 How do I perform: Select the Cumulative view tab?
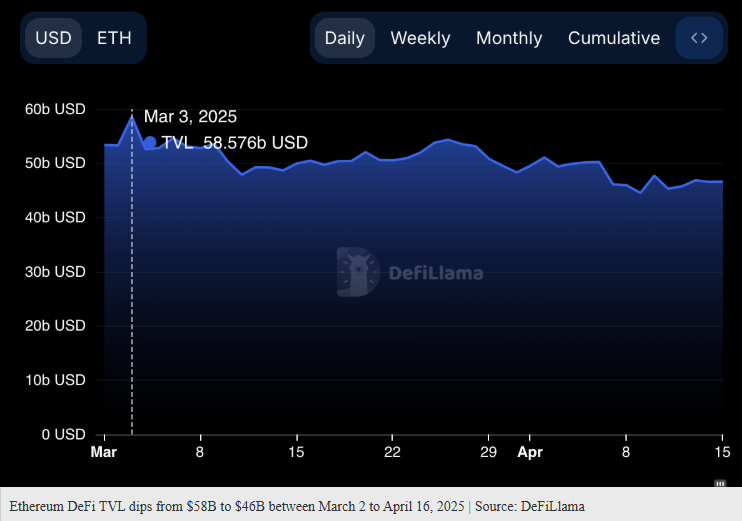click(x=614, y=38)
